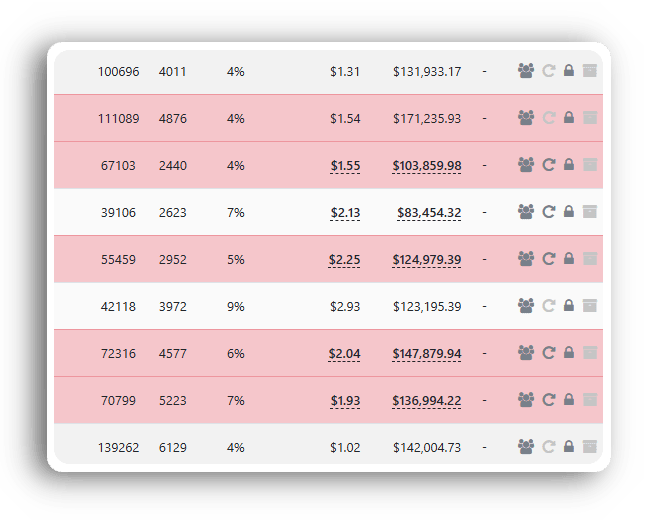Click the refresh icon in the $83,454.32 row
This screenshot has width=653, height=520.
click(x=548, y=212)
